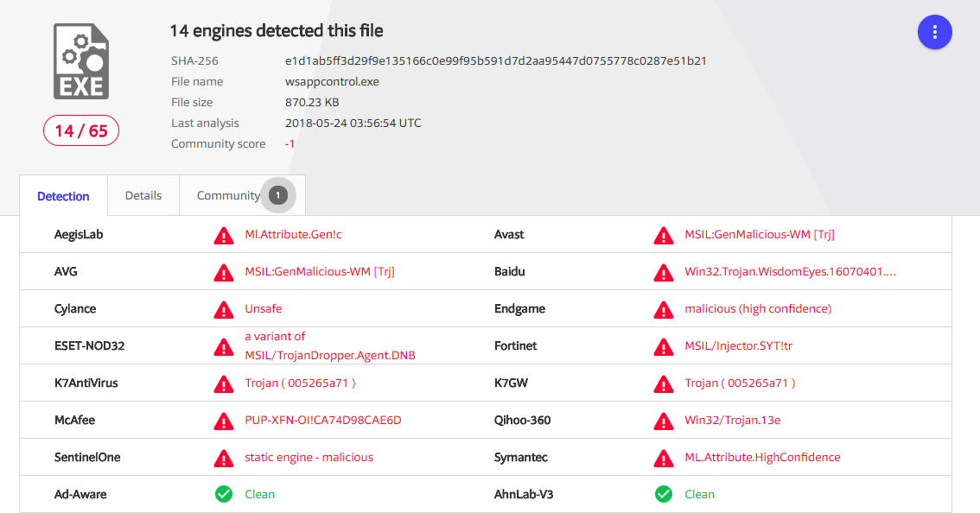
Task: Open the three-dot more options menu
Action: pos(934,33)
